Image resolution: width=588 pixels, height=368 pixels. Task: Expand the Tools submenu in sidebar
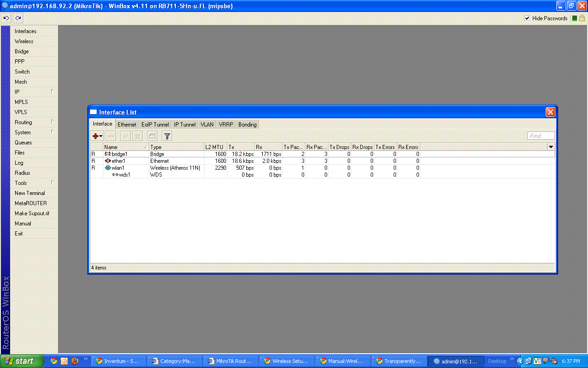52,183
